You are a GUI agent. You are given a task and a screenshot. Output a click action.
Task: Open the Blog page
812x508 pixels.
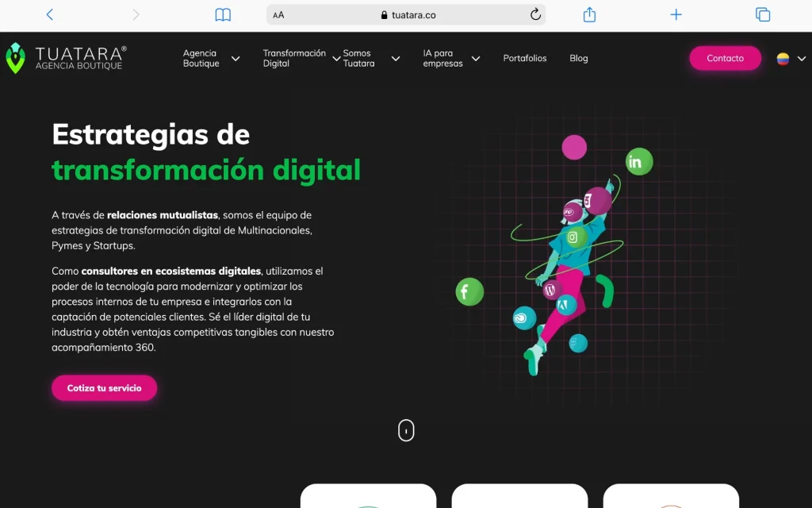click(578, 58)
